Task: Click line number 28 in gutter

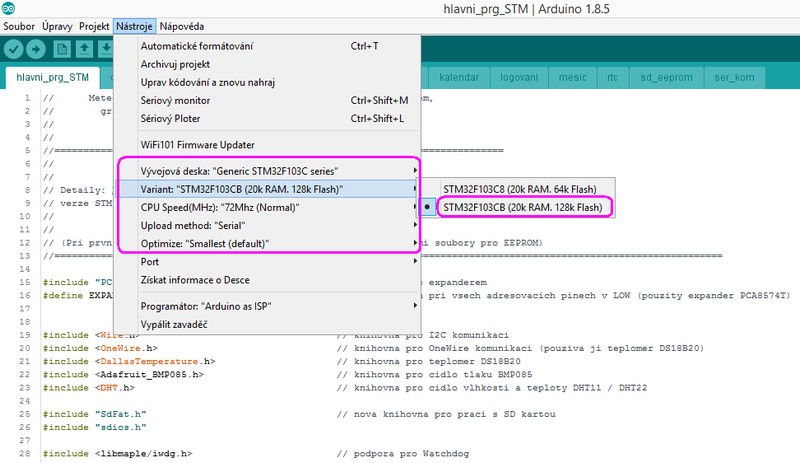Action: (x=24, y=453)
